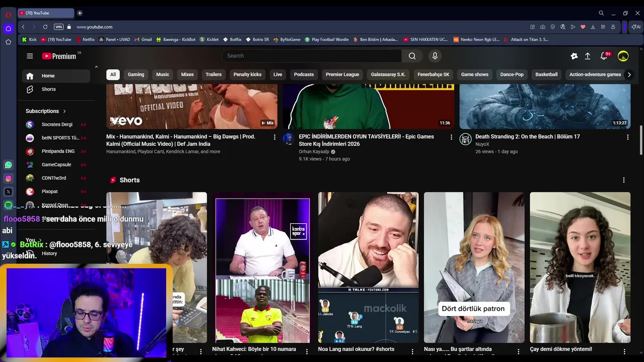
Task: Open options for Hanumankind Mix video
Action: (x=274, y=137)
